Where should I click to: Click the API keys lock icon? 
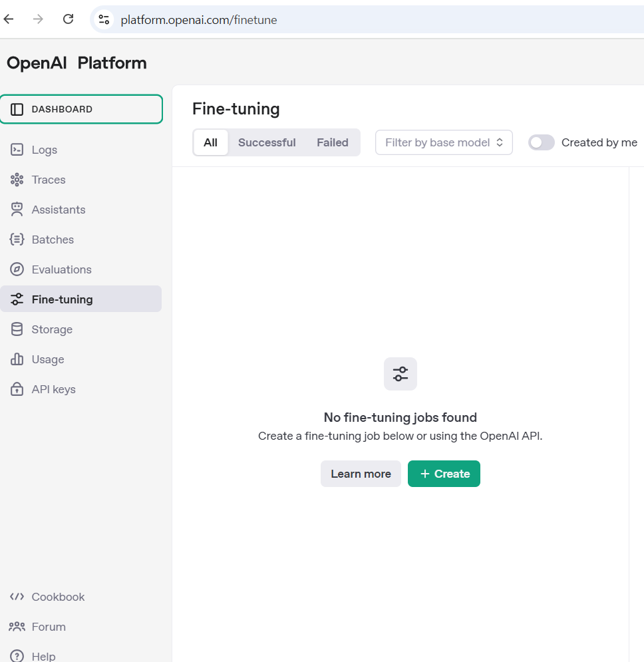[x=17, y=389]
